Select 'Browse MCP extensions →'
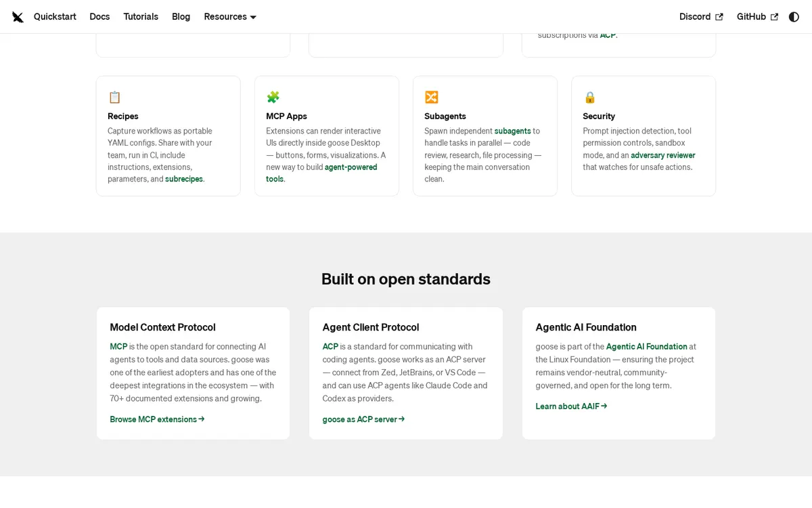 coord(157,419)
